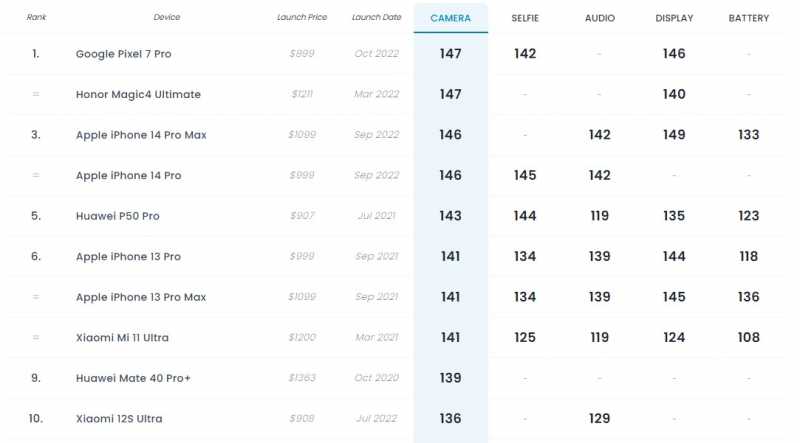Switch to the SELFIE tab
This screenshot has width=800, height=443.
[x=525, y=18]
